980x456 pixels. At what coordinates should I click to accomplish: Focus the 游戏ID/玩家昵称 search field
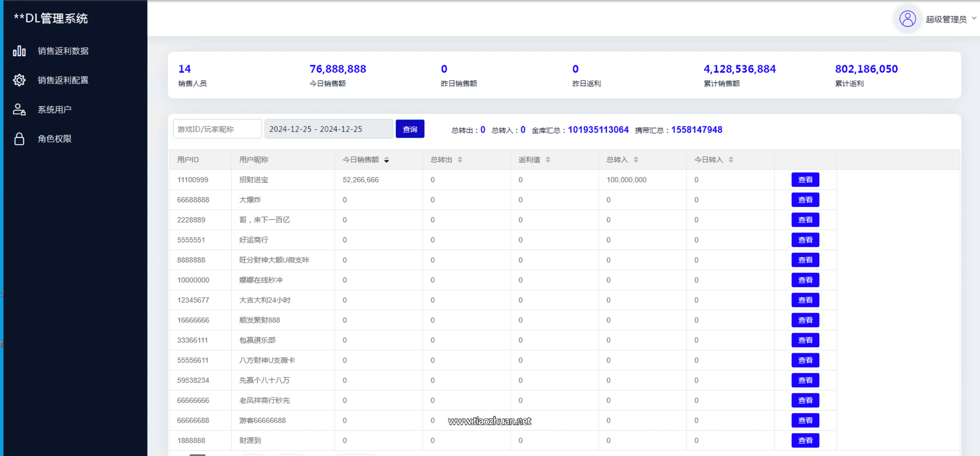(217, 129)
